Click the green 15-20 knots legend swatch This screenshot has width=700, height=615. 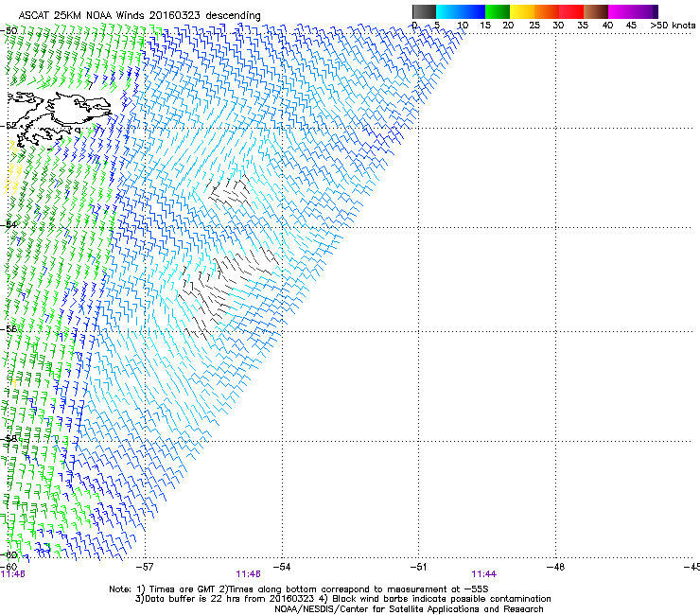pos(498,11)
